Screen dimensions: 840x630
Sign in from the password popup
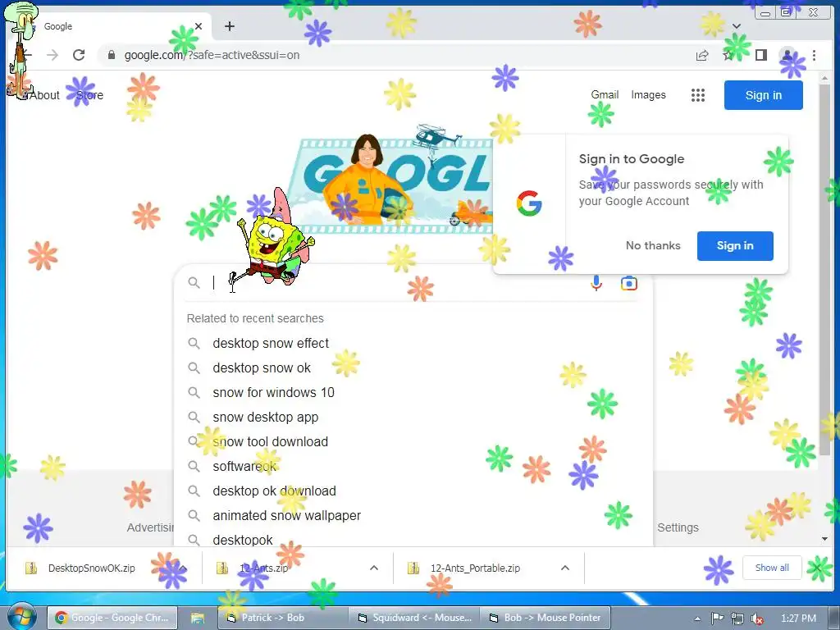click(x=735, y=246)
